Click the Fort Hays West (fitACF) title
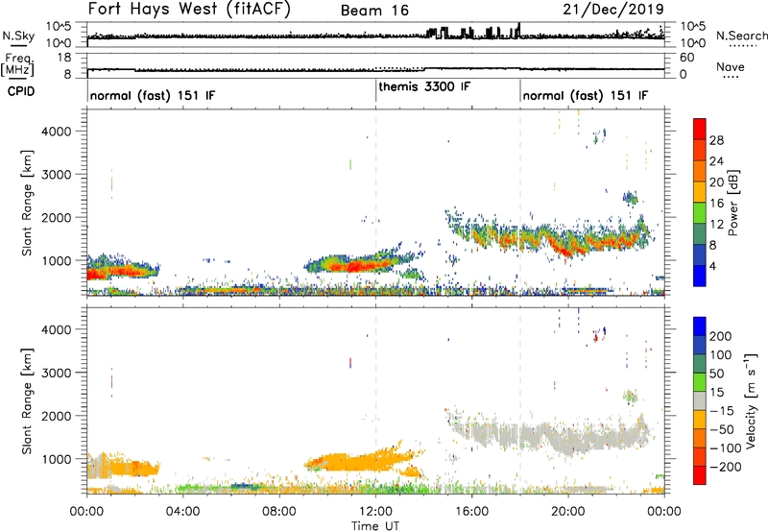The image size is (768, 532). coord(189,9)
